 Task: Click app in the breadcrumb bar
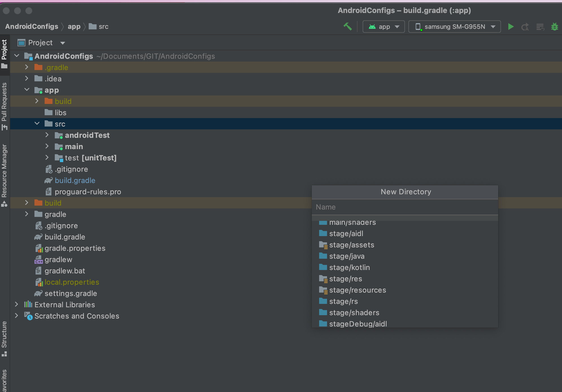[x=74, y=27]
